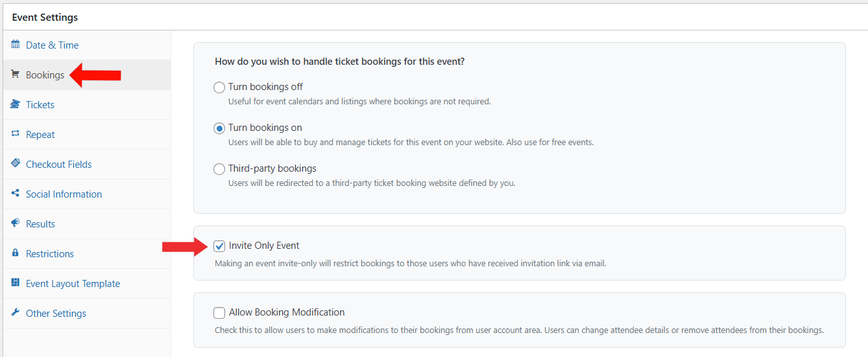Open the Checkout Fields tab

tap(87, 165)
